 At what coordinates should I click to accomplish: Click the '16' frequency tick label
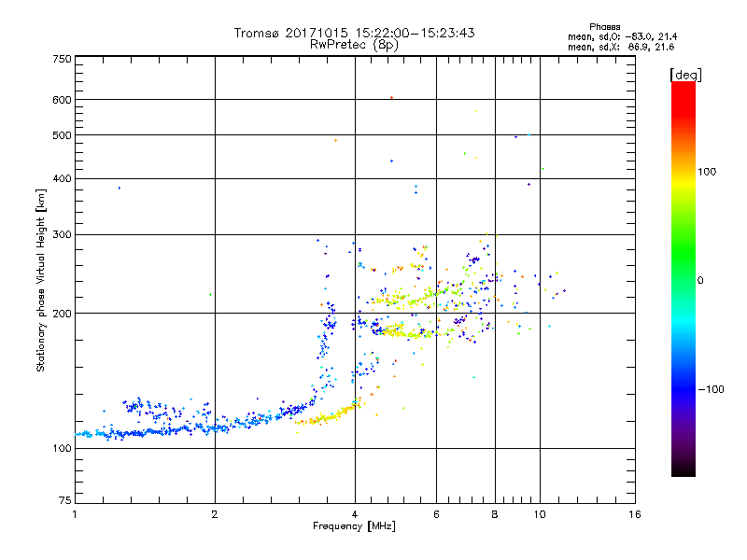(635, 514)
